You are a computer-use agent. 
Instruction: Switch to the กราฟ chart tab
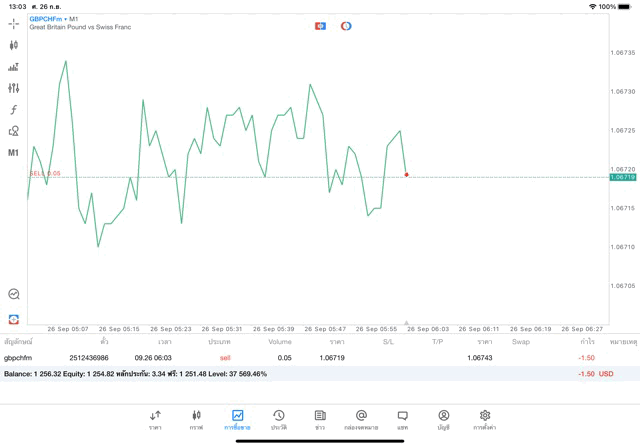coord(196,419)
